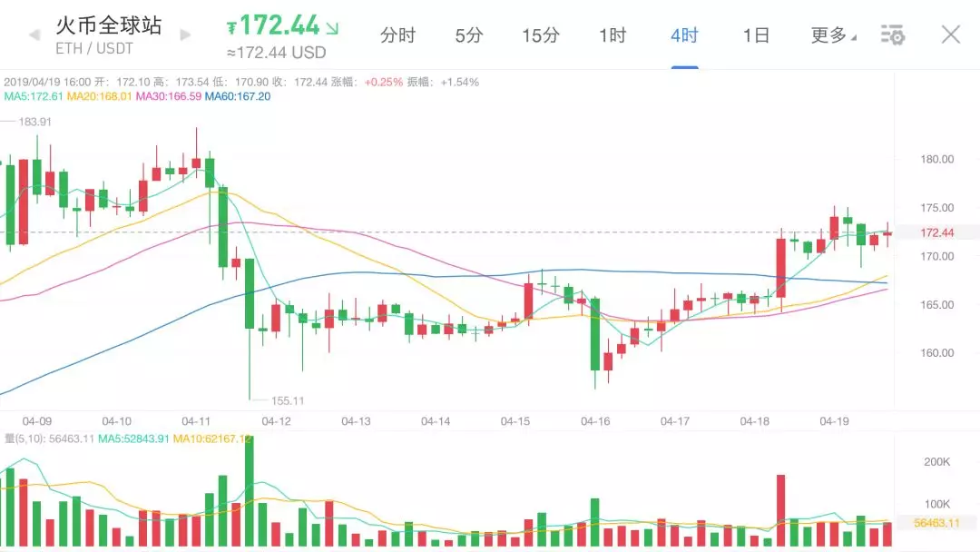Tap the 180.00 price axis label
Screen dimensions: 980x552
tap(936, 160)
